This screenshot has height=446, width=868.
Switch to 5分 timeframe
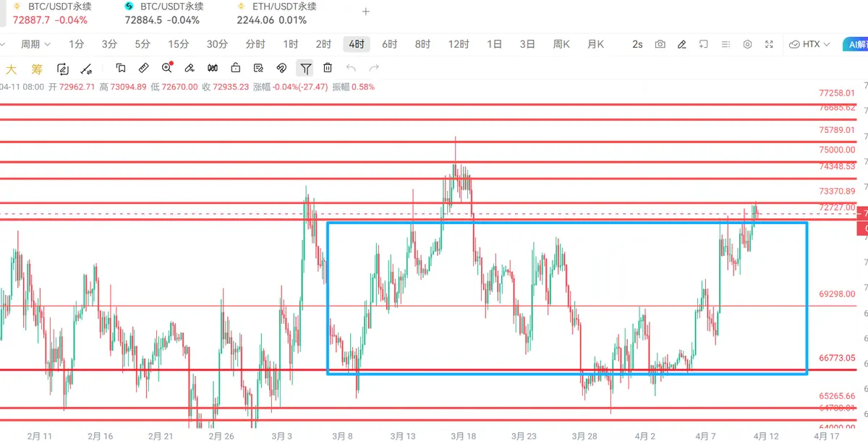point(142,44)
